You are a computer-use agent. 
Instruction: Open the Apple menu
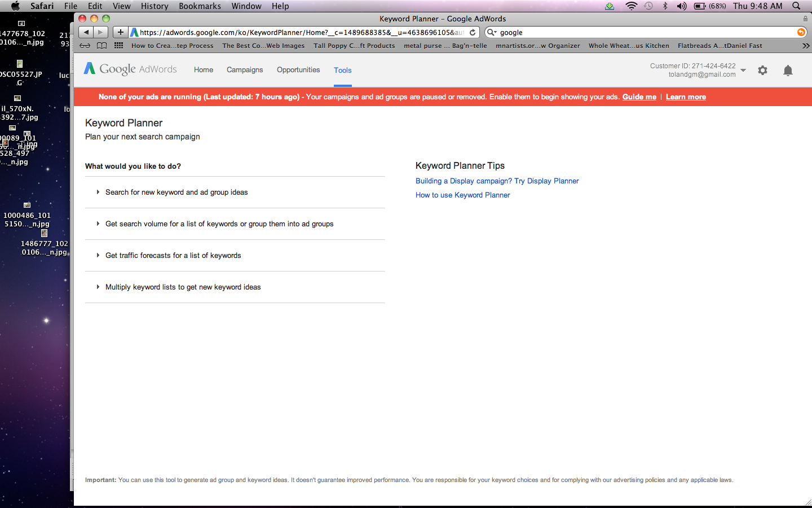click(15, 6)
